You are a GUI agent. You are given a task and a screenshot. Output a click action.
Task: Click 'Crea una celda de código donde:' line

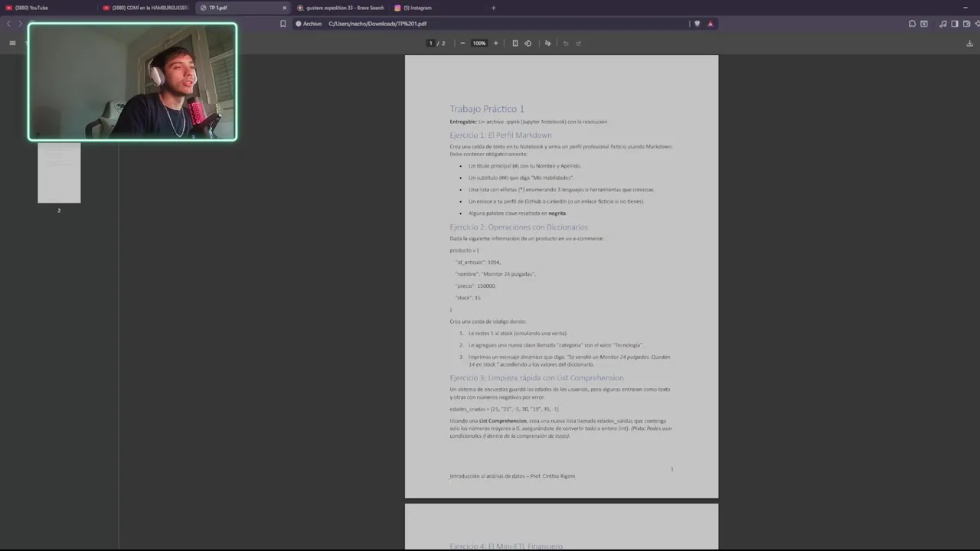[x=488, y=321]
